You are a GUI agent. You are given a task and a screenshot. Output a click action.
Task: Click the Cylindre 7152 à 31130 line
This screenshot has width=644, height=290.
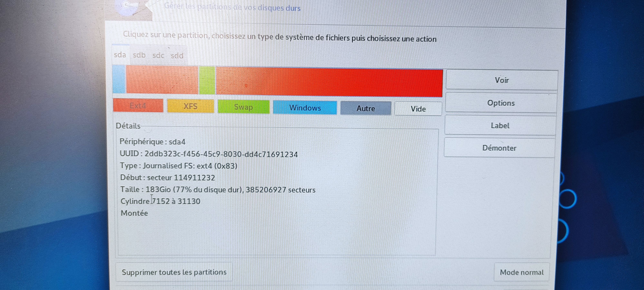[160, 201]
